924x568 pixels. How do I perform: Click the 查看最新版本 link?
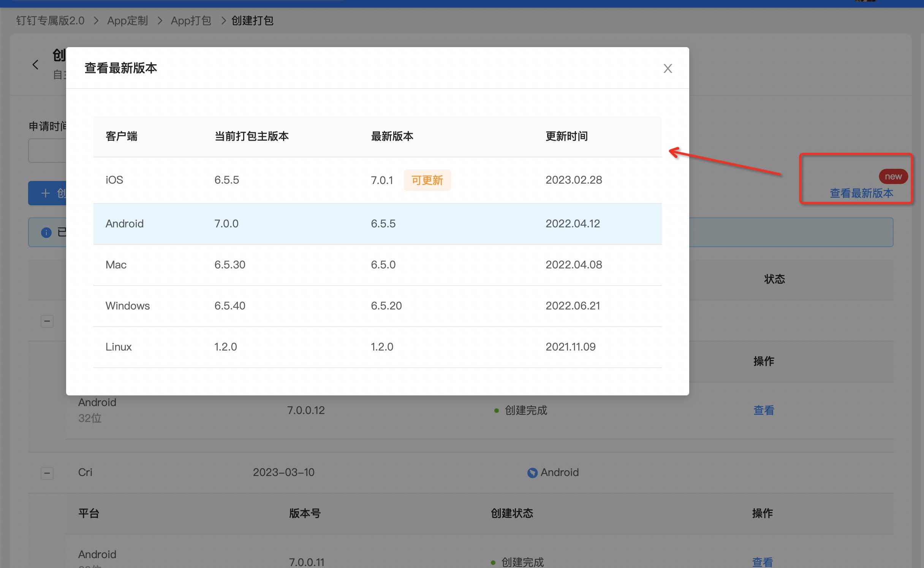pos(861,193)
